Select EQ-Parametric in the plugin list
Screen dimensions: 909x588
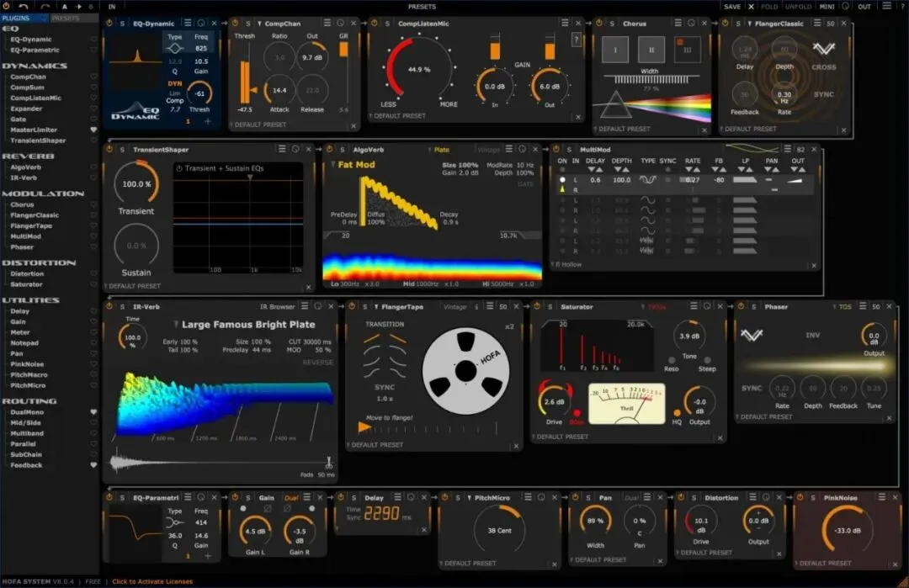tap(35, 50)
